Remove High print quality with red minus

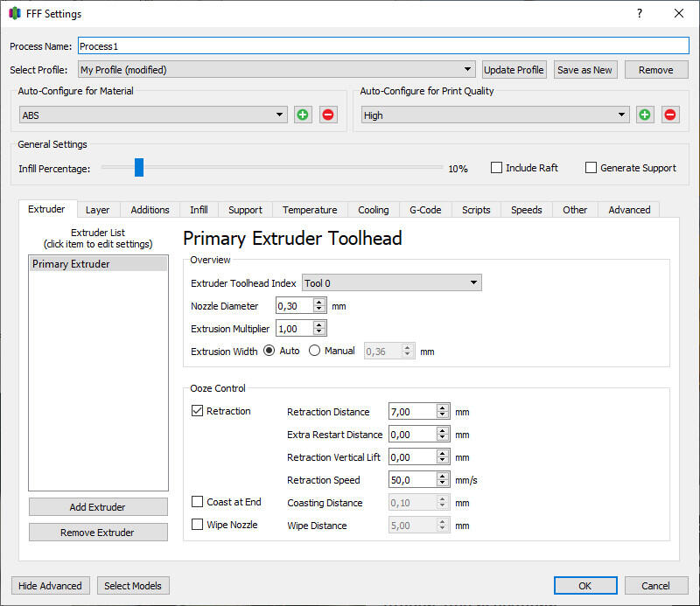[x=670, y=115]
